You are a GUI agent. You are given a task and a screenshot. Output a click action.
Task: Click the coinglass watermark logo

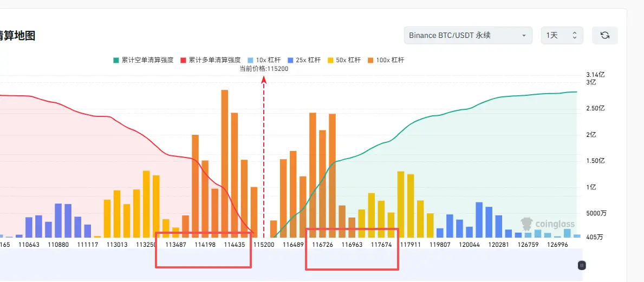548,224
